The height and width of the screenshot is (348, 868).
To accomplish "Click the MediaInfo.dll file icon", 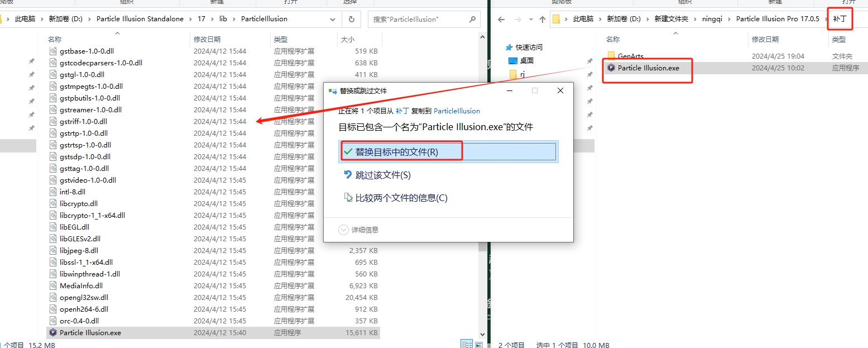I will [53, 285].
